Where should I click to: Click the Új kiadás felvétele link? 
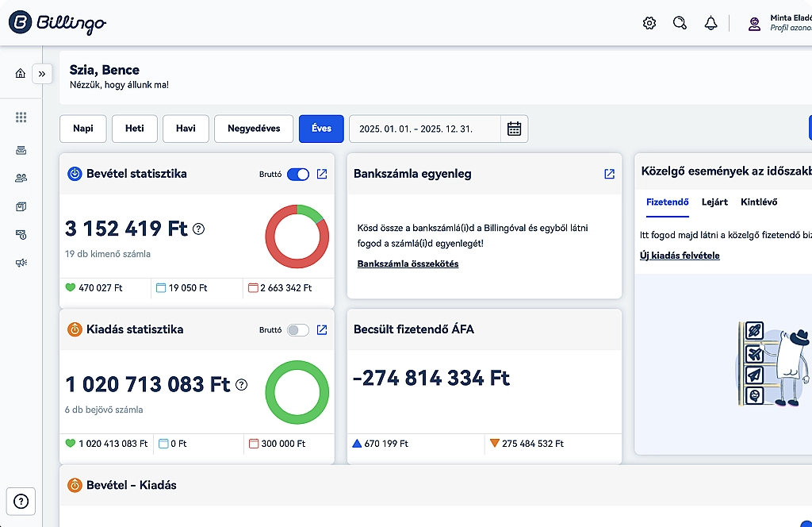(x=680, y=256)
